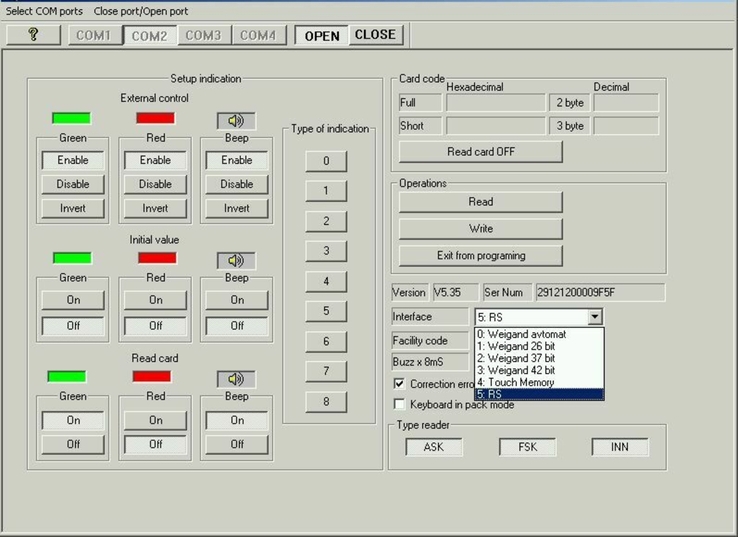Choose indication type 5

326,311
